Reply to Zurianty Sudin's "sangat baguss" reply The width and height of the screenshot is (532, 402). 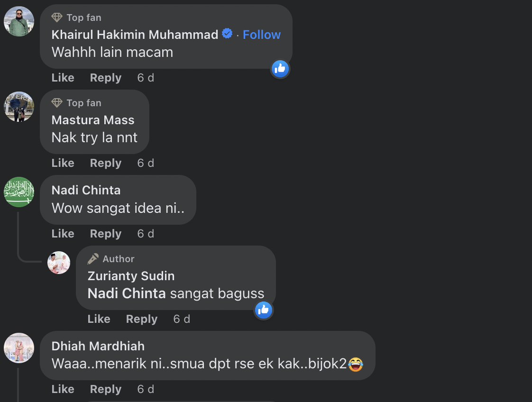[x=141, y=319]
